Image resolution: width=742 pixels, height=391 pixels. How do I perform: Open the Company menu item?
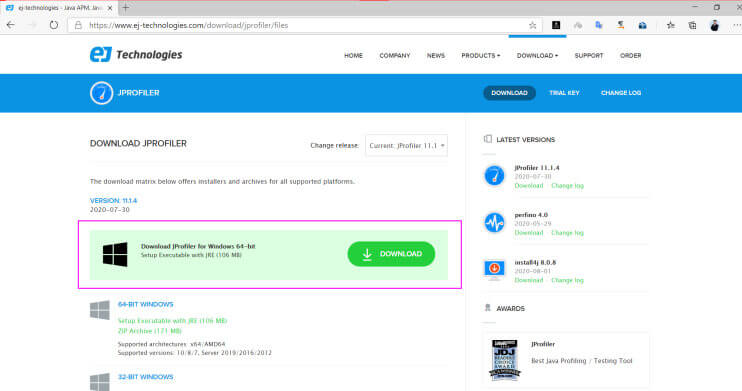(395, 55)
